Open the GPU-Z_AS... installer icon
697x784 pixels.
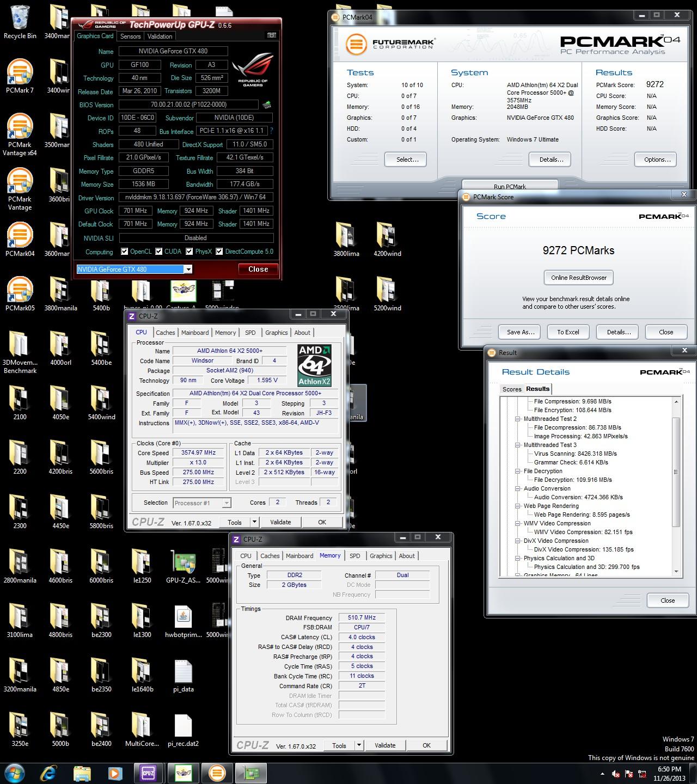(183, 566)
